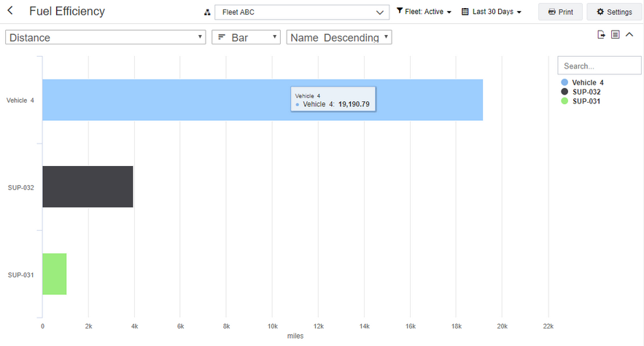Open the Distance metric dropdown

[x=106, y=37]
